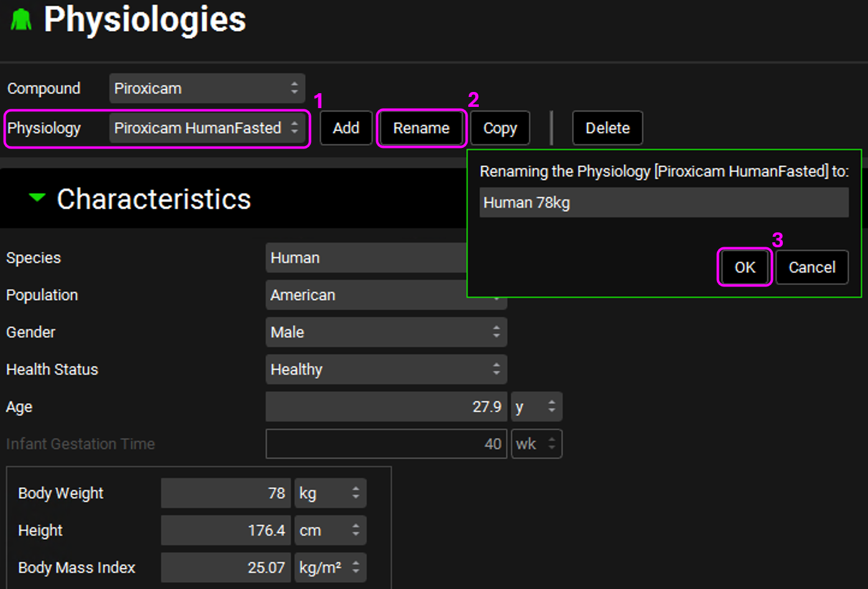Open the Gender dropdown set to Male

point(386,332)
